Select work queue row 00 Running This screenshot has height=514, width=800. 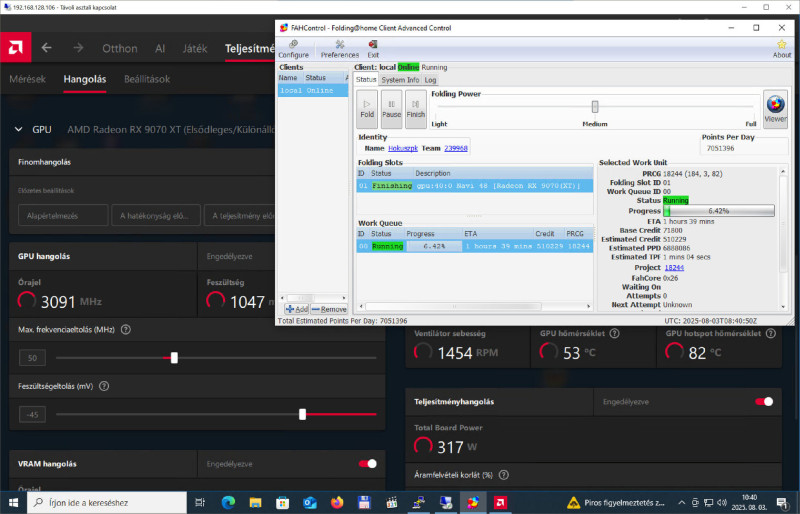(x=474, y=246)
